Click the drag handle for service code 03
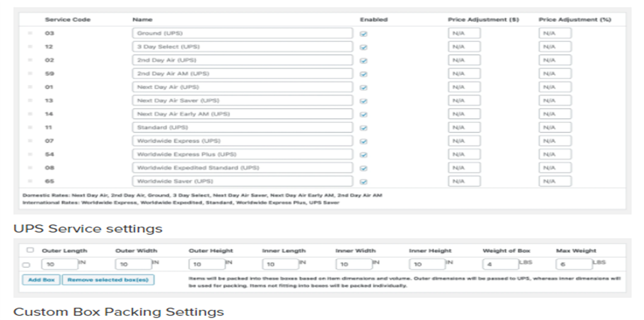This screenshot has height=320, width=644. coord(30,33)
